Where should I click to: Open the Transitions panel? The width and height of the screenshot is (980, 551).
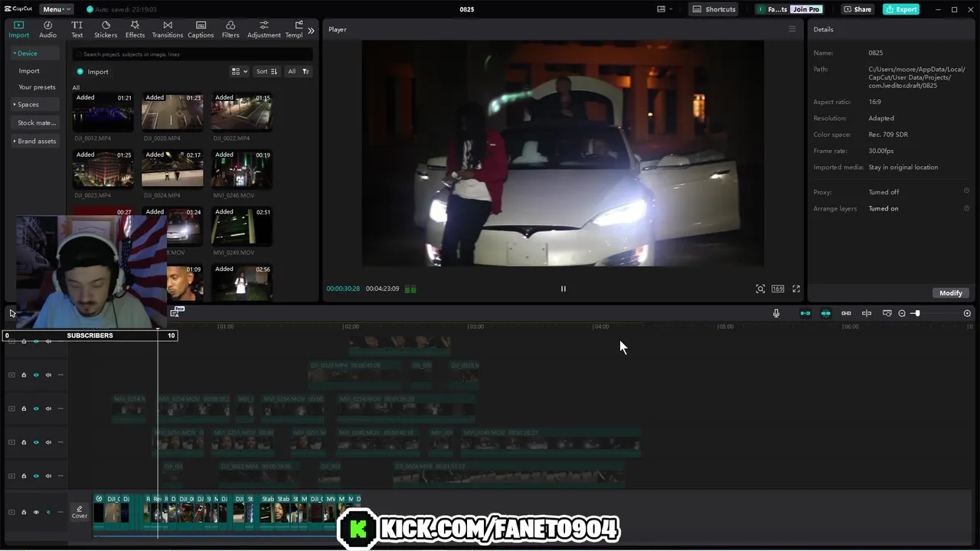coord(167,29)
